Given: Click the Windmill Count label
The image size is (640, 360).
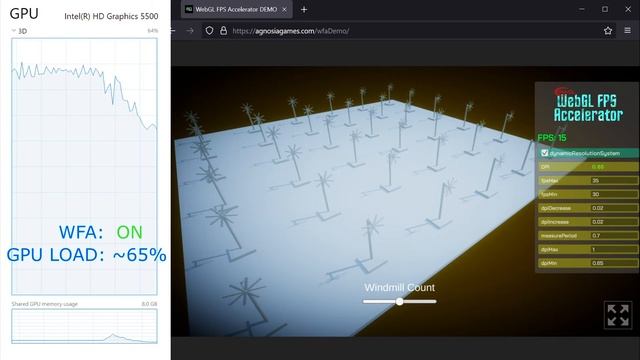Looking at the screenshot, I should [x=400, y=287].
